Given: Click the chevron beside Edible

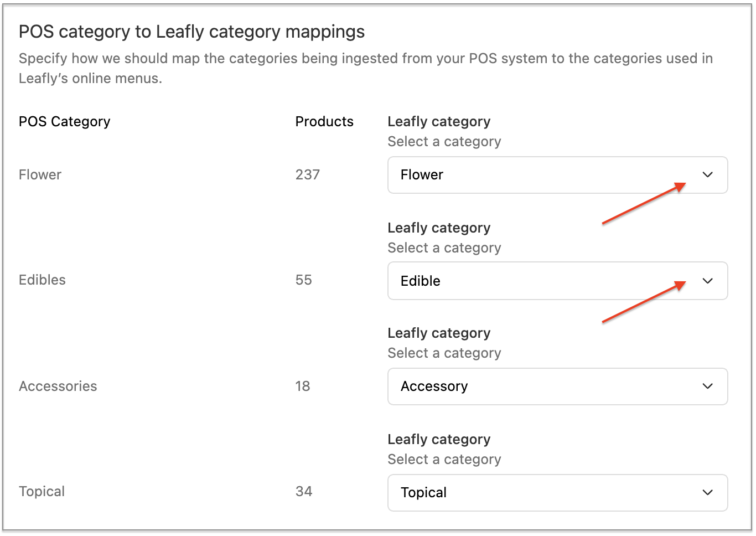Looking at the screenshot, I should pyautogui.click(x=707, y=281).
